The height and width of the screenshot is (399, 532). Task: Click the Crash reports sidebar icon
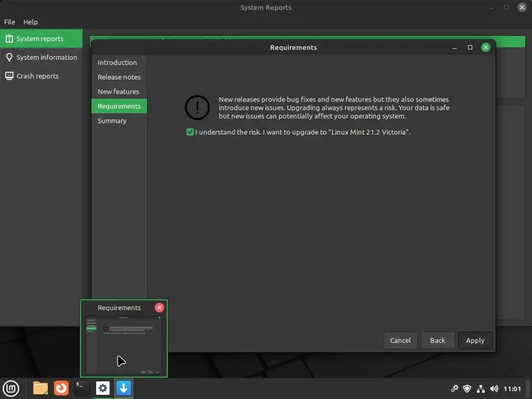[x=9, y=76]
